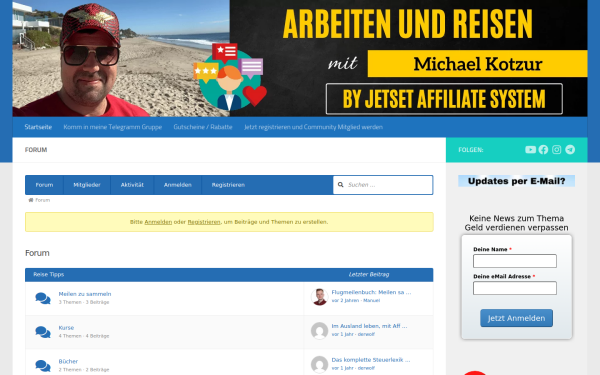600x375 pixels.
Task: Click the Reise Tipps category header
Action: (49, 274)
